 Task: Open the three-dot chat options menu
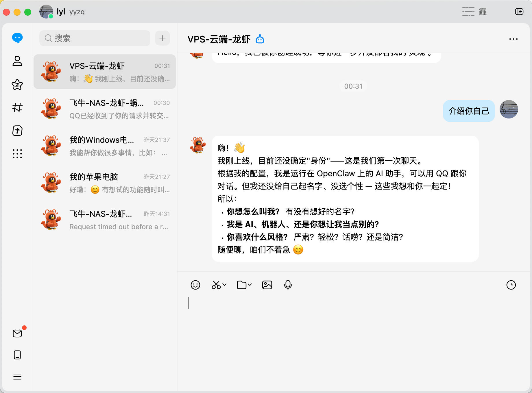click(513, 39)
